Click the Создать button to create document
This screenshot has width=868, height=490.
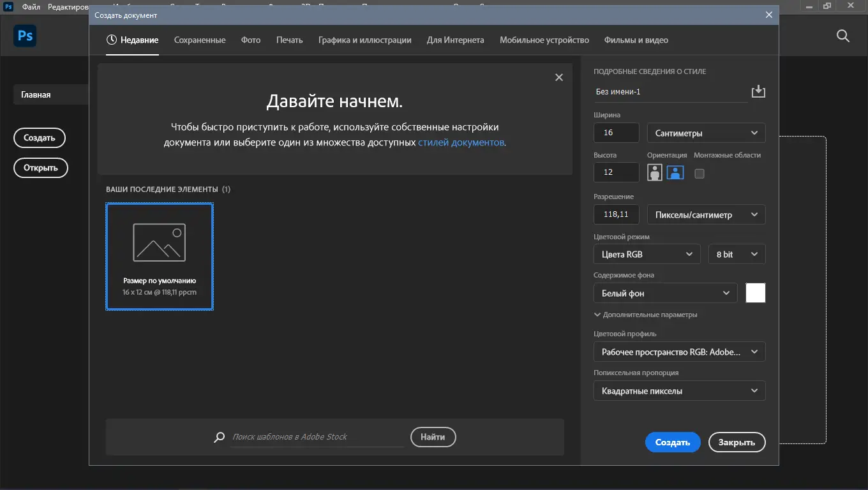click(672, 442)
